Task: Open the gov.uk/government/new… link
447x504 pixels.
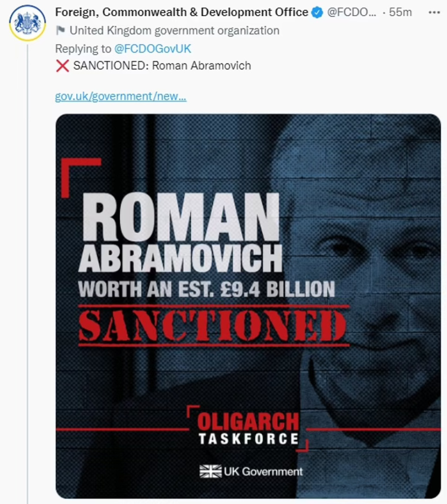Action: tap(120, 96)
